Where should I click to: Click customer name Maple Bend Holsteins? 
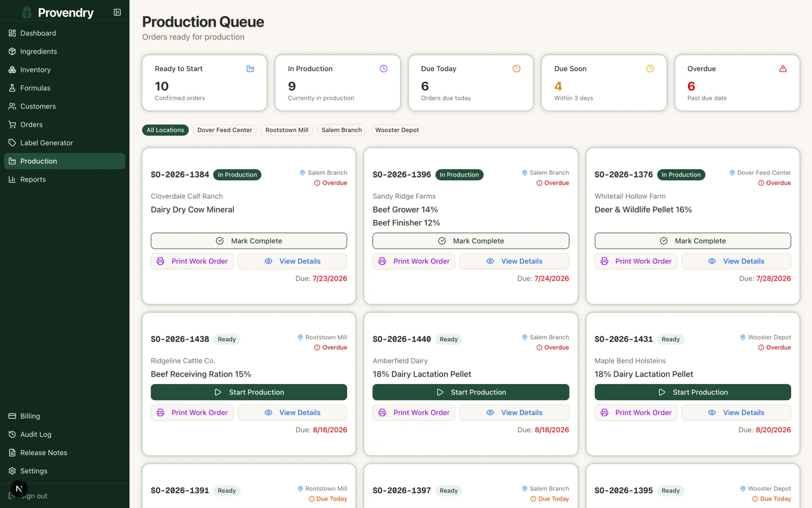630,361
